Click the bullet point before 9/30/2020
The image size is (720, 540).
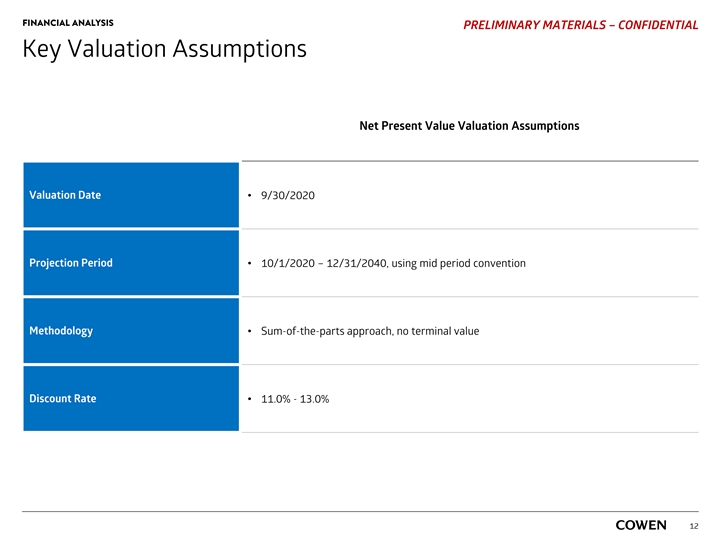point(249,195)
